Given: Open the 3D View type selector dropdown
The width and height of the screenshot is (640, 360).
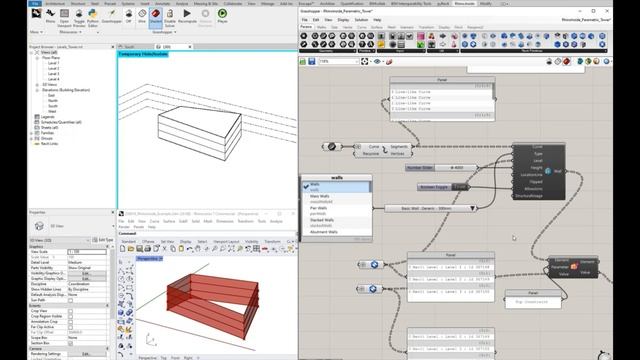Looking at the screenshot, I should tap(113, 226).
